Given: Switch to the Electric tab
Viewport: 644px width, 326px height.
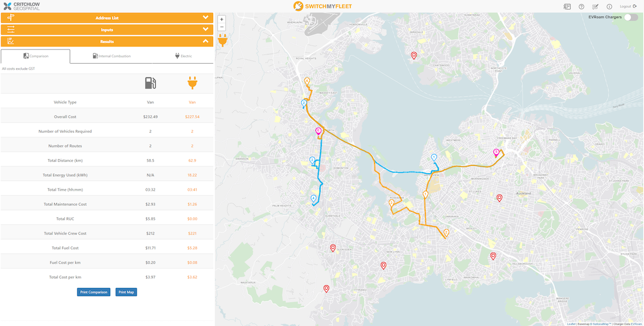Looking at the screenshot, I should click(x=183, y=56).
